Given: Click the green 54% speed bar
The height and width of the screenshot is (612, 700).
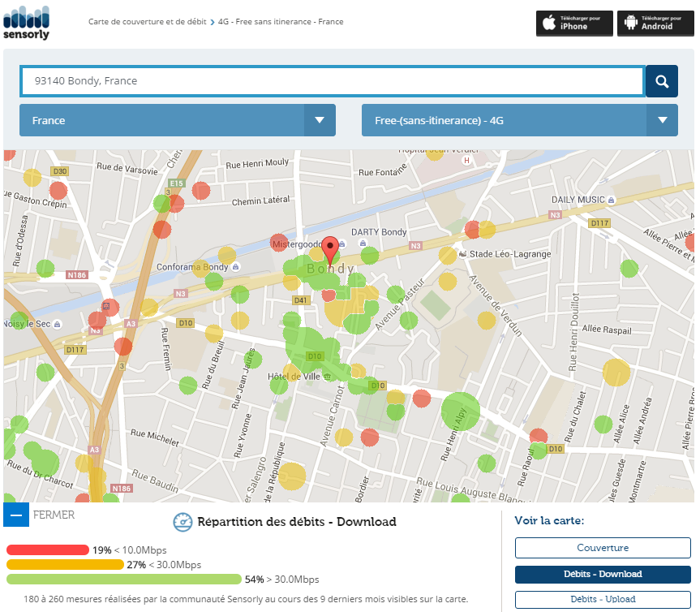Looking at the screenshot, I should (x=124, y=580).
